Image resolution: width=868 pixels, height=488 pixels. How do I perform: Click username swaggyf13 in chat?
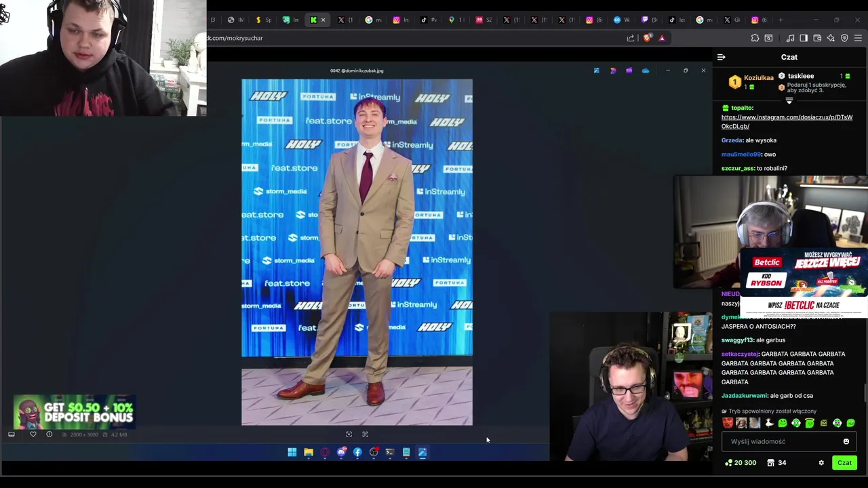(x=738, y=340)
